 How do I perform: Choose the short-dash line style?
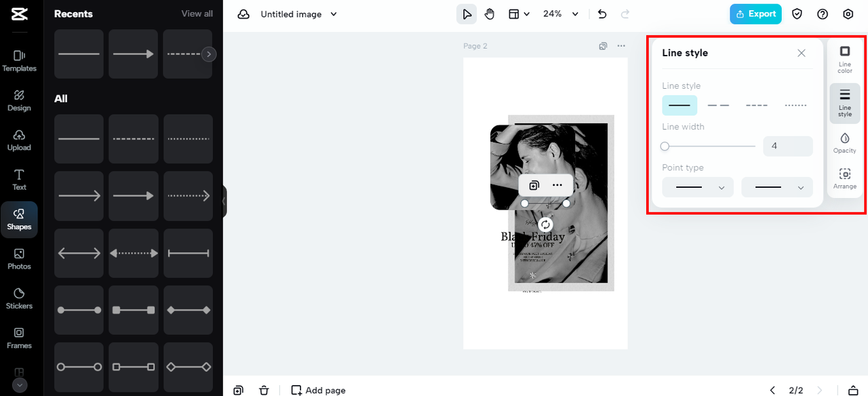(757, 105)
